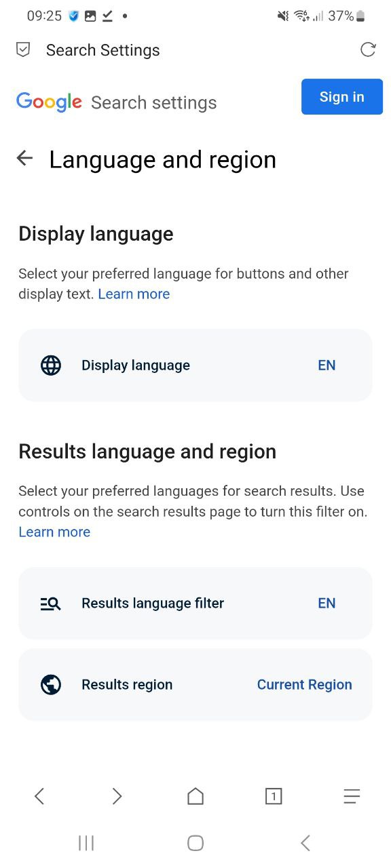Tap the Results language filter search-list icon
This screenshot has width=391, height=868.
51,603
